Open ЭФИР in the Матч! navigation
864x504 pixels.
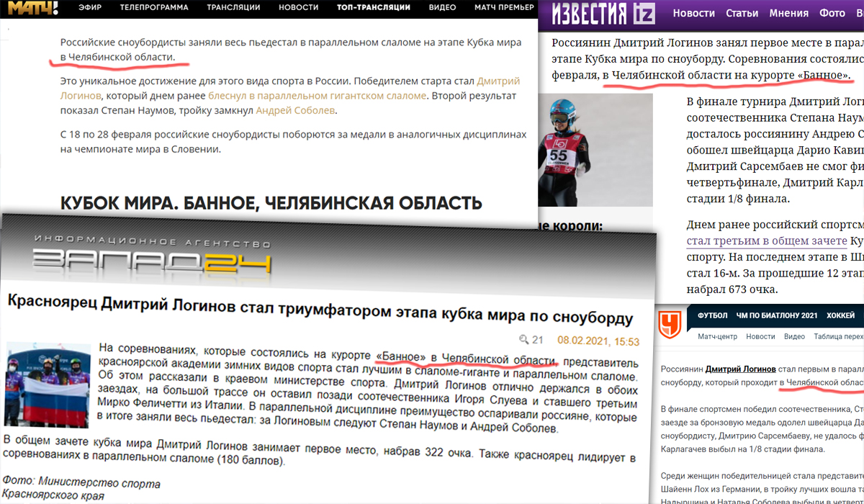90,7
